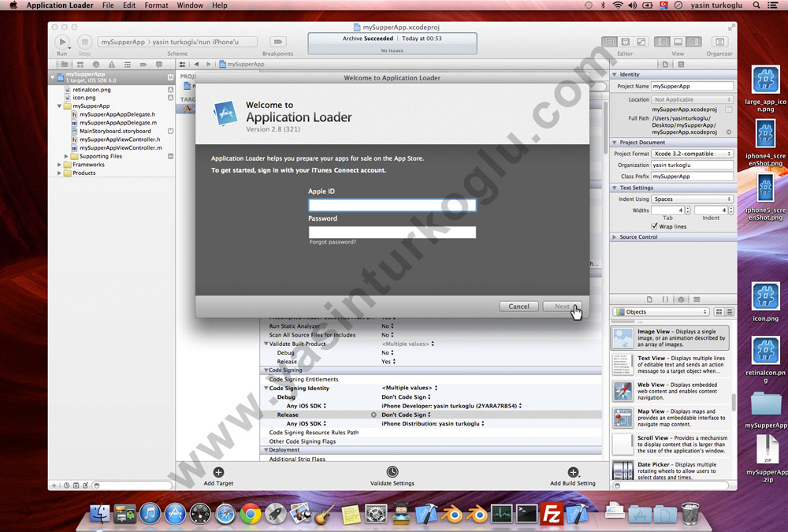Show the Media library icon
Viewport: 788px width, 532px height.
coord(697,299)
